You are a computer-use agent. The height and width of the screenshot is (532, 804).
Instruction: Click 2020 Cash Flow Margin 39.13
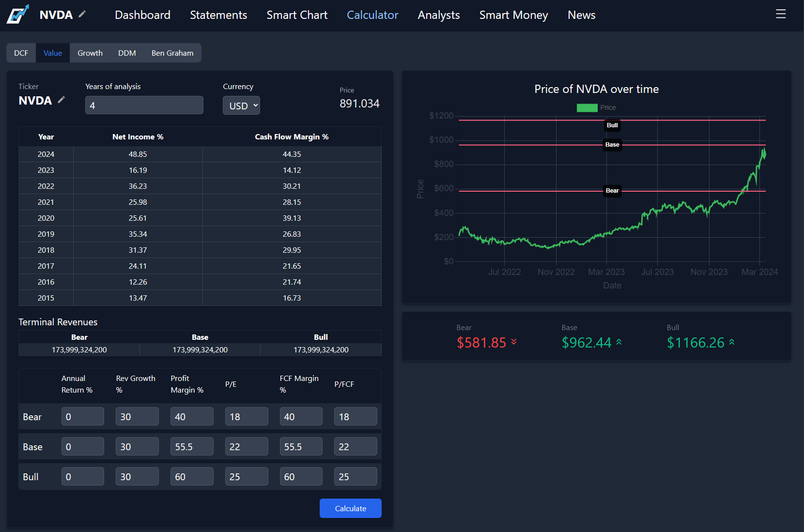click(x=292, y=218)
